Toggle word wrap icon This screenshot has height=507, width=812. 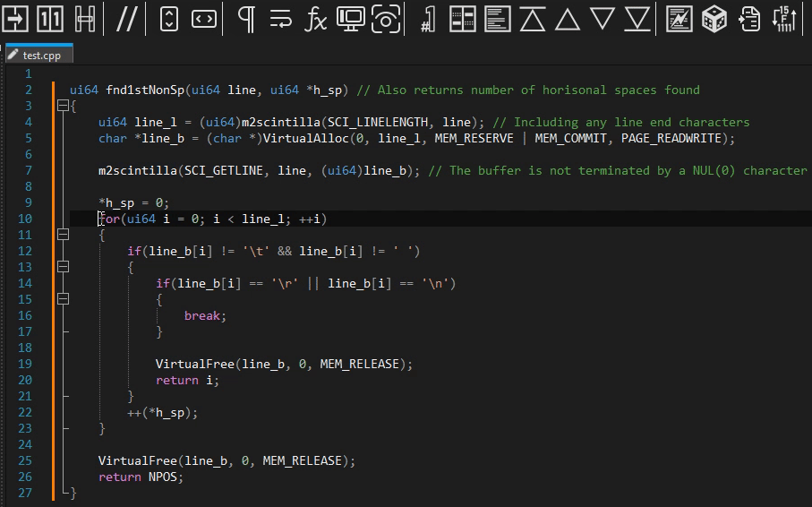click(x=281, y=19)
